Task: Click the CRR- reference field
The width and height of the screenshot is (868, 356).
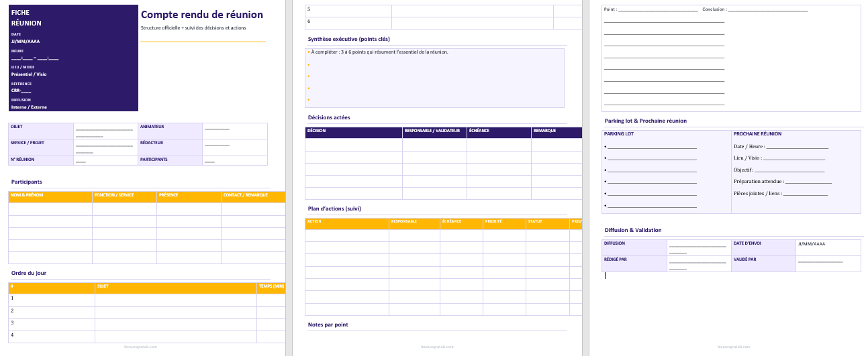Action: [21, 91]
